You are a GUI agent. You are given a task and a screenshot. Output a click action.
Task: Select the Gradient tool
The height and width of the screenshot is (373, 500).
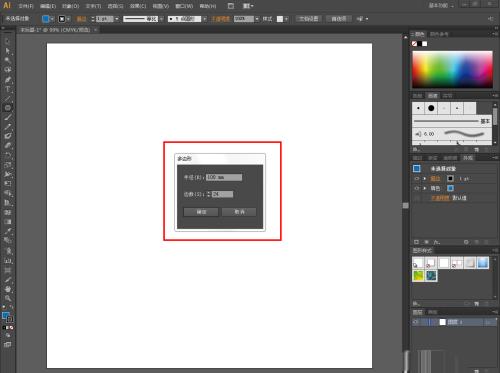click(8, 221)
